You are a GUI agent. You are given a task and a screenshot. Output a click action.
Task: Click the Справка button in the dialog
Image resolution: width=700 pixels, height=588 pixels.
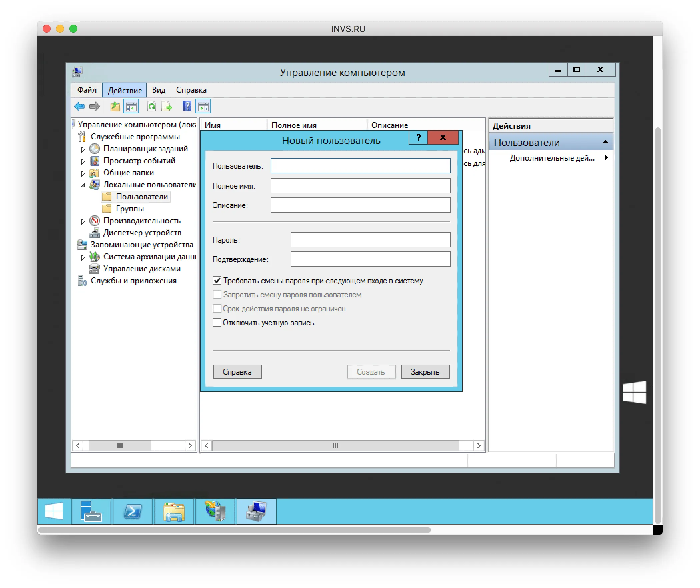[x=237, y=372]
